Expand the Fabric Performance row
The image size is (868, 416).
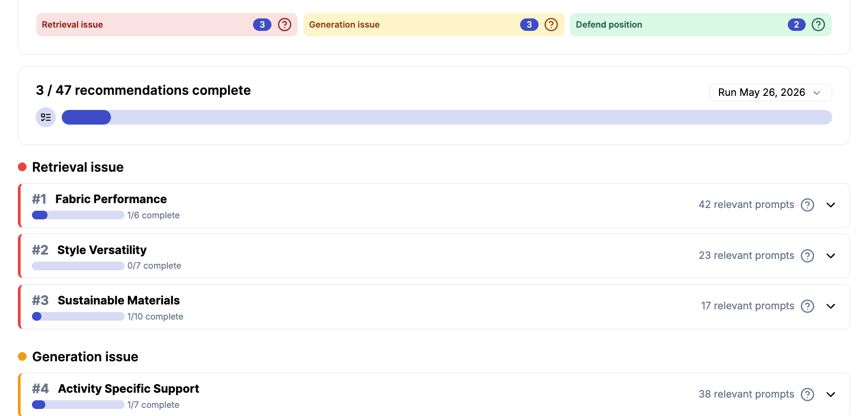[831, 205]
